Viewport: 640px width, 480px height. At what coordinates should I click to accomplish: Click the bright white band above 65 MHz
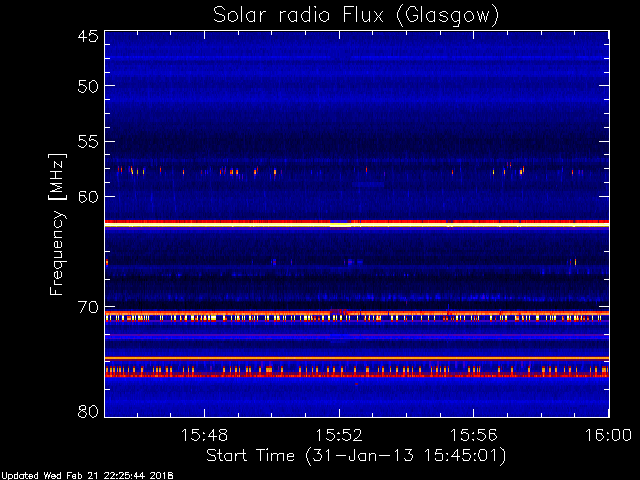pos(357,225)
